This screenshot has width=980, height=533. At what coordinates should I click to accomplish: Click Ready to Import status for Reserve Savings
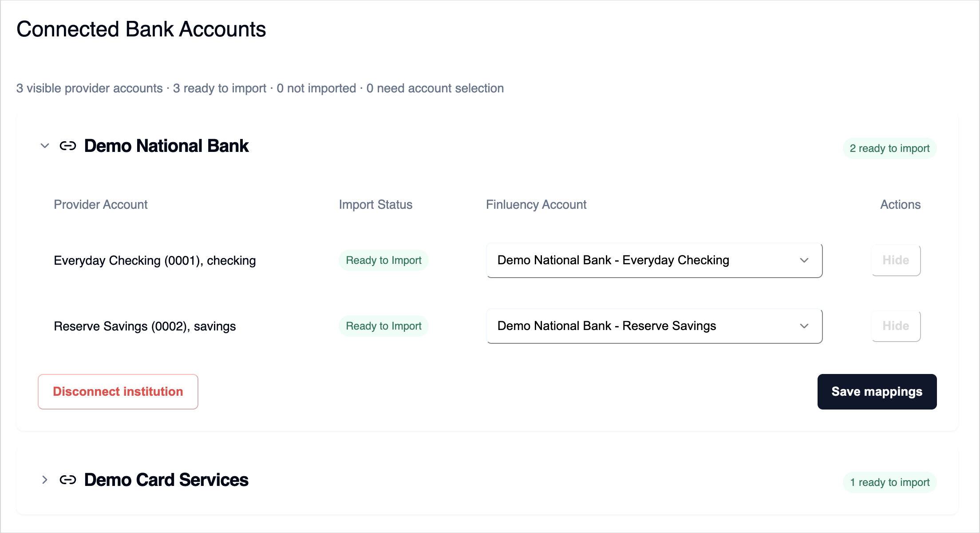383,326
